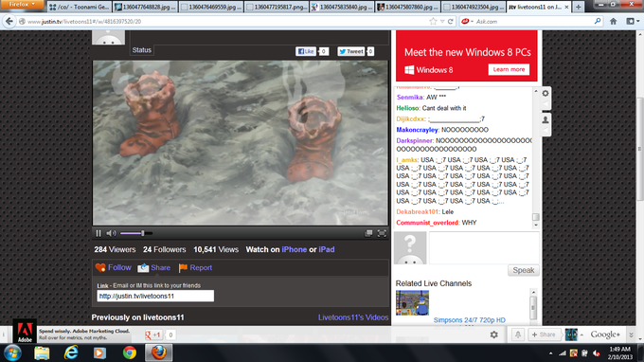The height and width of the screenshot is (362, 644).
Task: Switch to the 1360476469559.jpg tab
Action: tap(210, 7)
